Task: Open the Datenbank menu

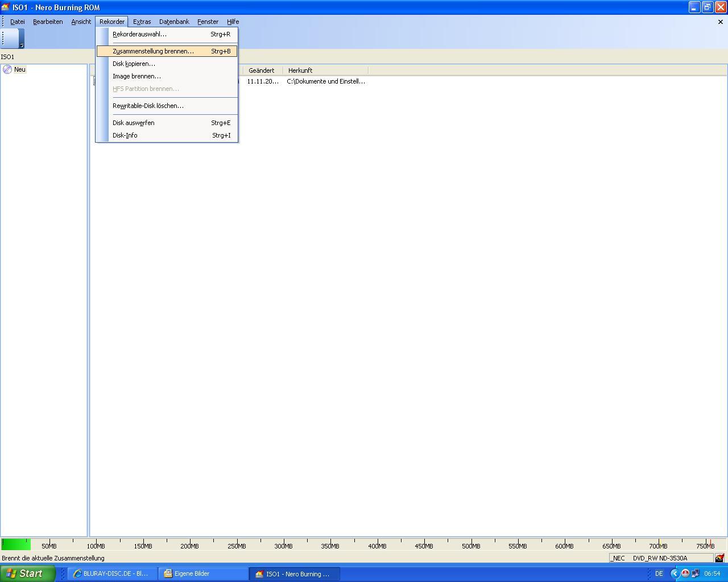Action: click(x=174, y=22)
